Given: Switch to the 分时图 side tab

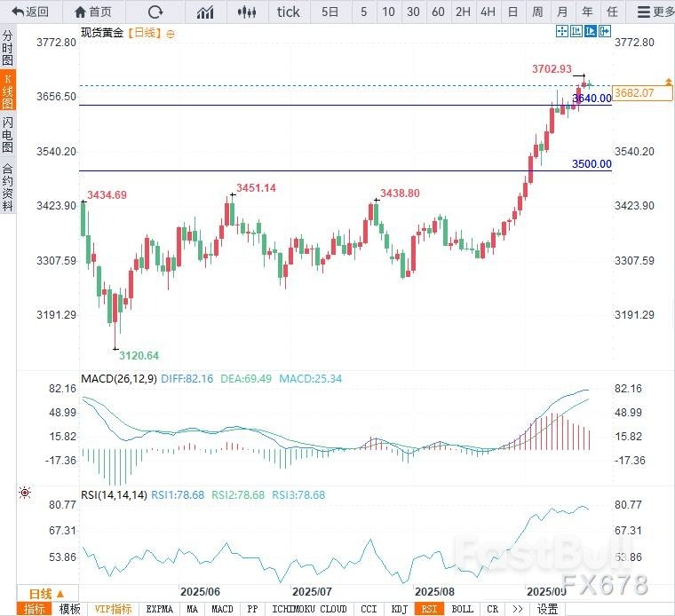Looking at the screenshot, I should click(x=8, y=47).
